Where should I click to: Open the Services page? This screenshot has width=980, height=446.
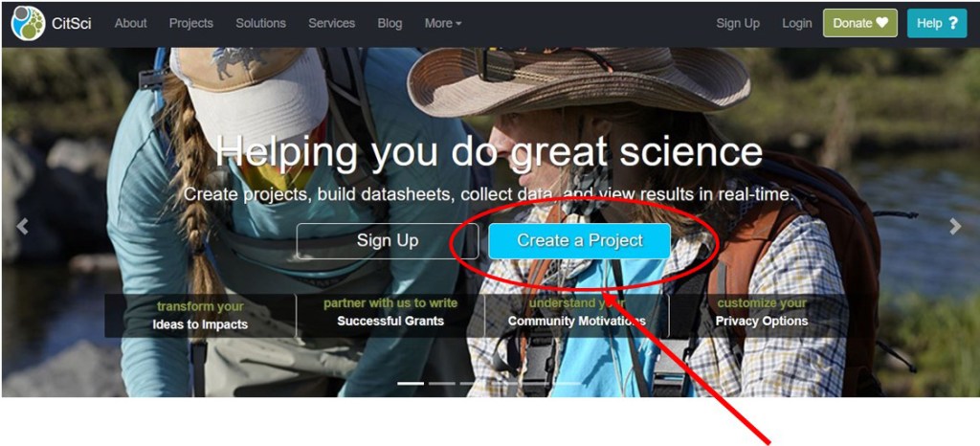tap(332, 23)
